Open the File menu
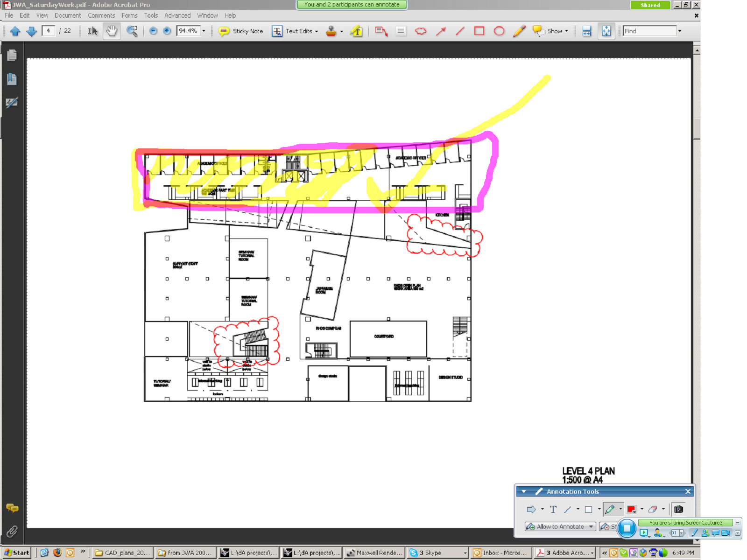The width and height of the screenshot is (747, 560). pos(9,15)
